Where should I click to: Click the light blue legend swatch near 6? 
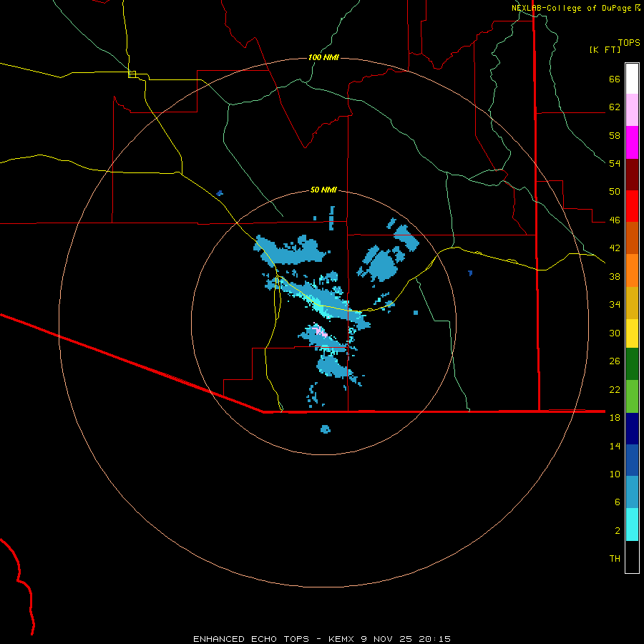(x=632, y=492)
